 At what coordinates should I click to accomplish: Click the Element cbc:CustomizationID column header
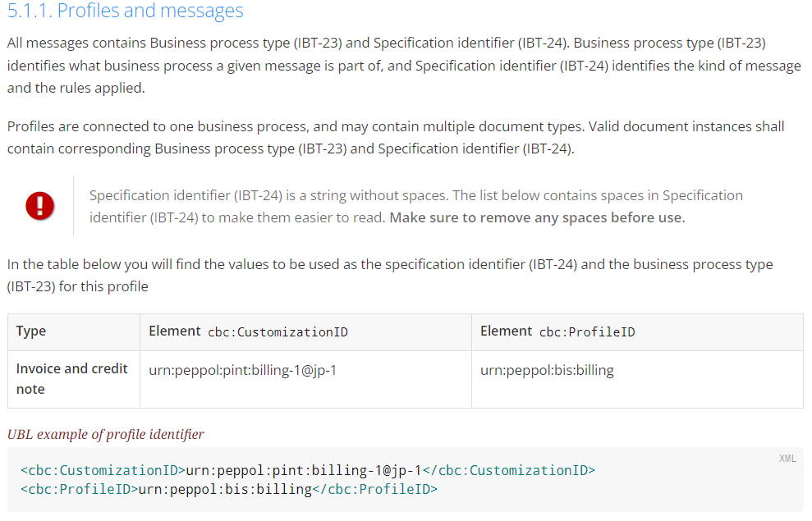(305, 332)
